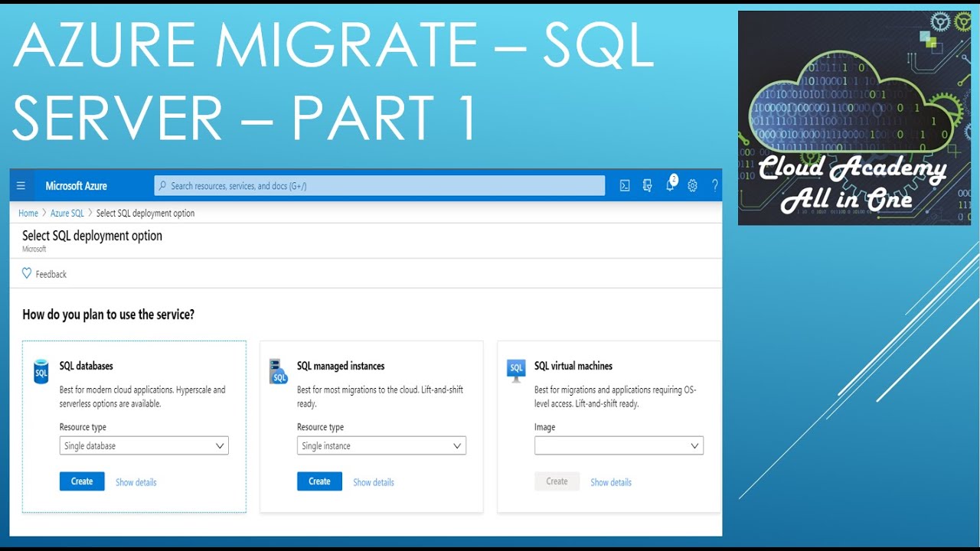
Task: Click the 'Image' field label
Action: click(x=544, y=427)
